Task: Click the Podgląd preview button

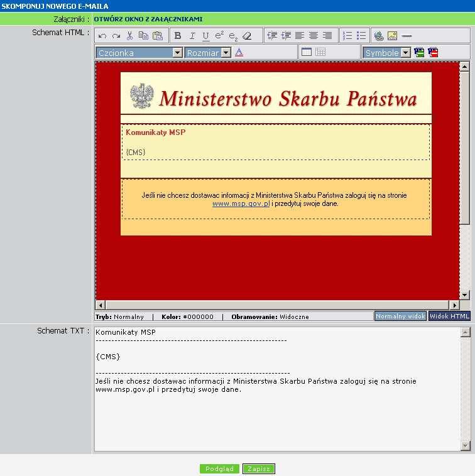Action: (x=219, y=468)
